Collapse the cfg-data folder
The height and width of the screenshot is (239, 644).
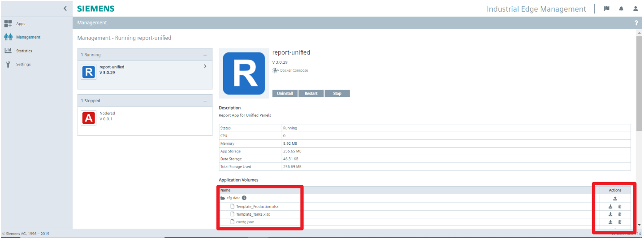click(223, 198)
